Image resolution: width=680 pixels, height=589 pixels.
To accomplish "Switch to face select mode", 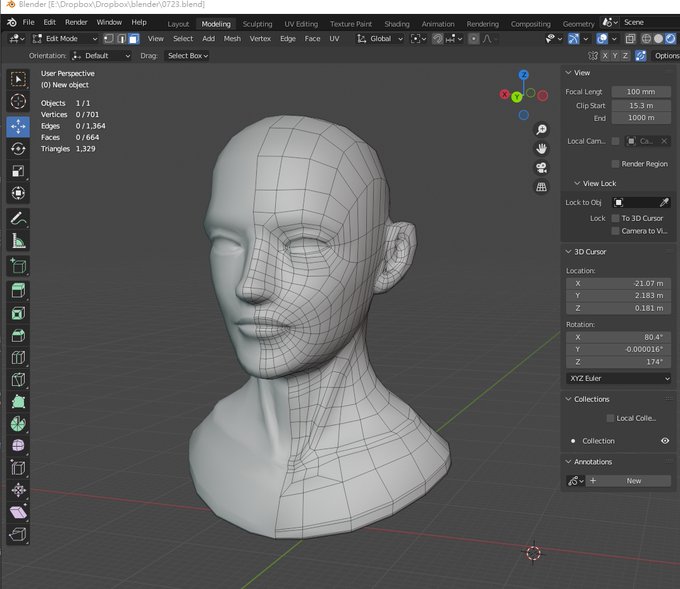I will coord(133,39).
